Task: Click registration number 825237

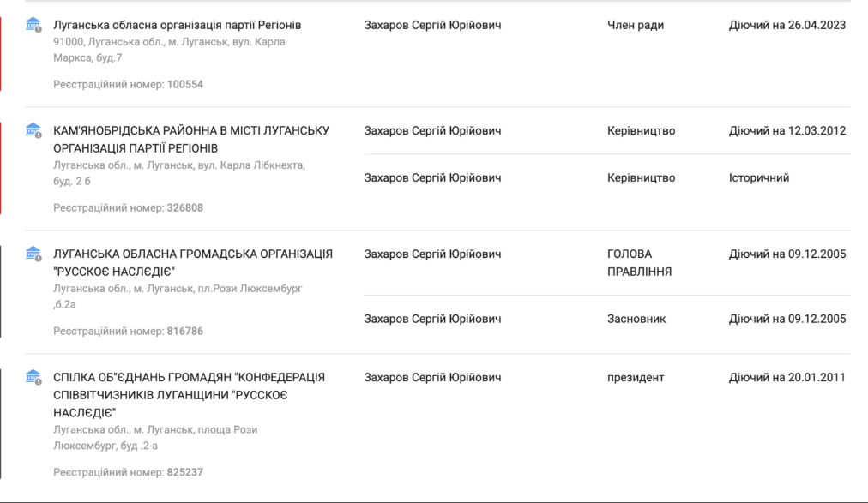Action: 185,472
